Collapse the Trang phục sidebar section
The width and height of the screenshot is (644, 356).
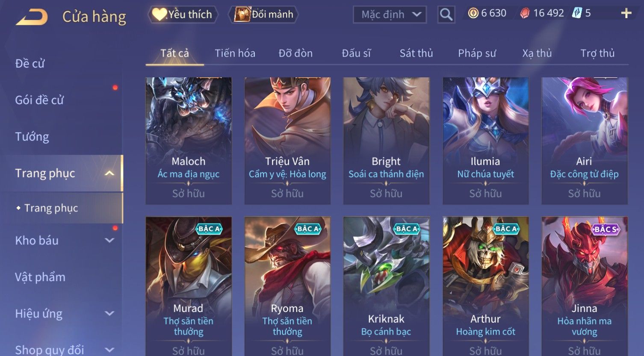tap(109, 173)
